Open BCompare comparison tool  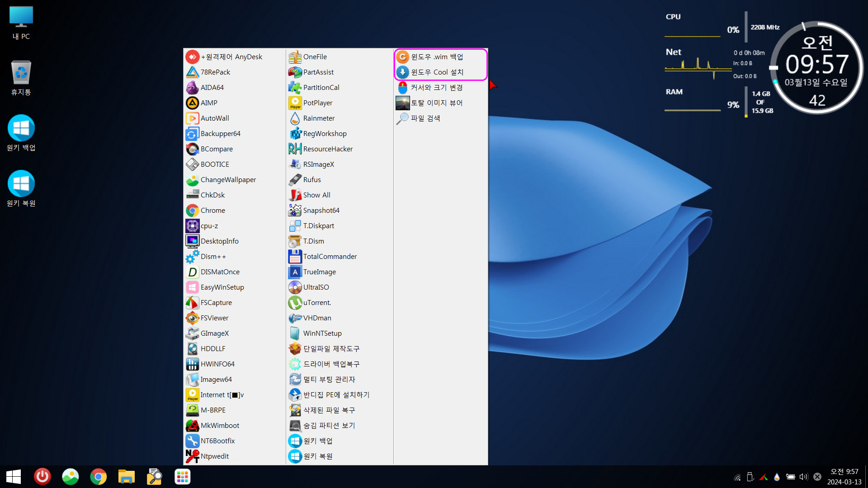[x=234, y=149]
